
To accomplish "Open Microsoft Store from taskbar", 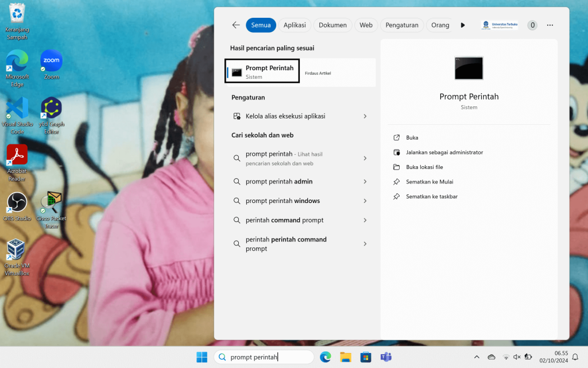I will (x=365, y=357).
